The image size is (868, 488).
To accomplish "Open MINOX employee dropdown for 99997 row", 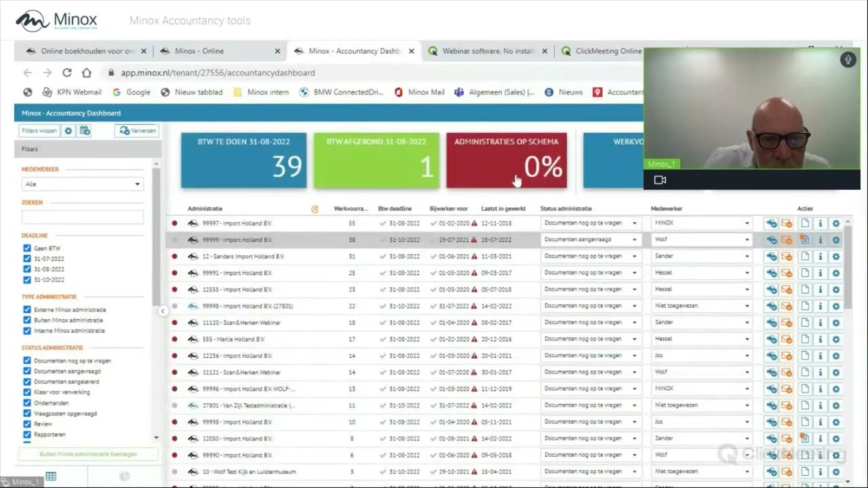I will (x=702, y=223).
